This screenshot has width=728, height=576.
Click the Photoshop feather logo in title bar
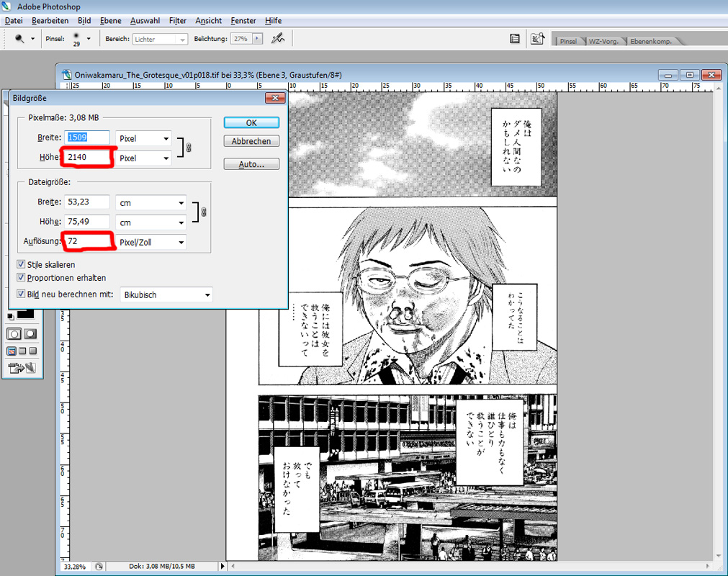click(6, 6)
